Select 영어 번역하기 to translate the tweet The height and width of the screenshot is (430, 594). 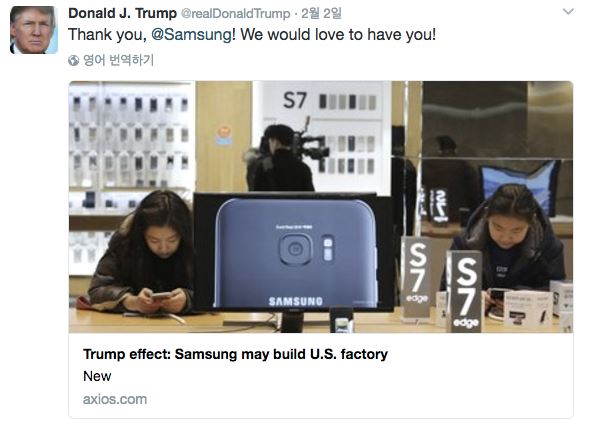pos(119,60)
